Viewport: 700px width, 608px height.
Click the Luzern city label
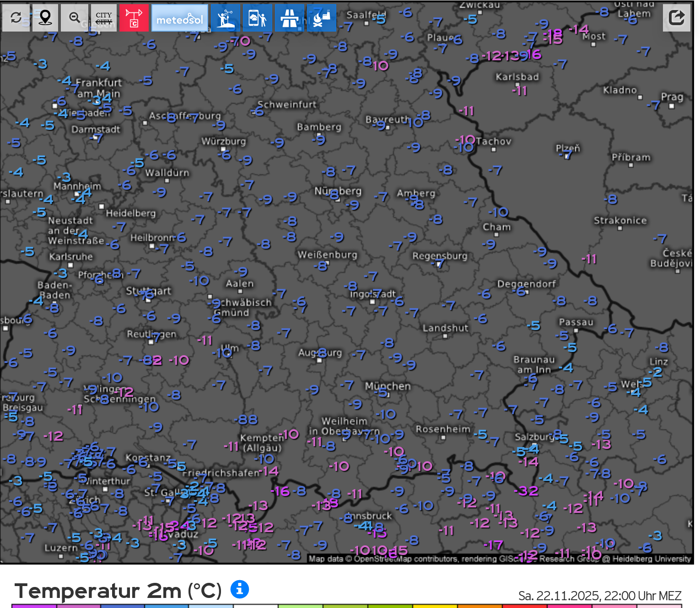pyautogui.click(x=61, y=548)
